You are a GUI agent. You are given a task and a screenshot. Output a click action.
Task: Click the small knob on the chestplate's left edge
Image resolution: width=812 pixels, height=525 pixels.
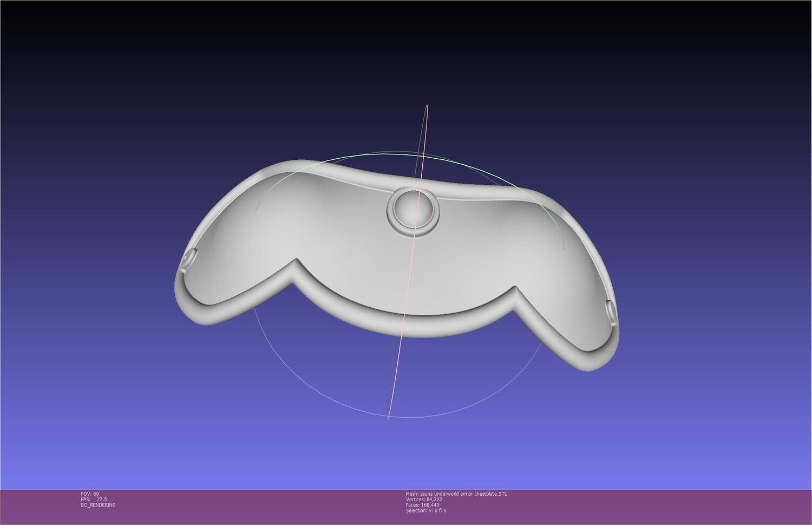tap(188, 259)
